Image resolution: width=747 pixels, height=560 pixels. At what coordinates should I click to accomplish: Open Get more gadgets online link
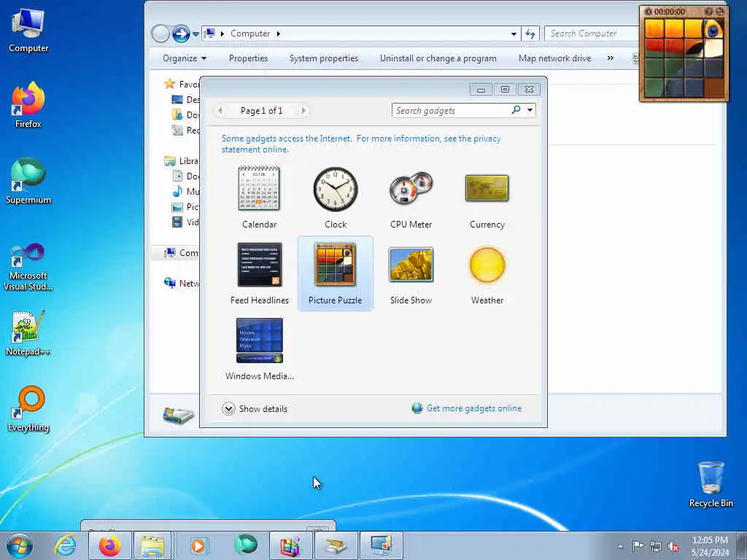pyautogui.click(x=467, y=408)
